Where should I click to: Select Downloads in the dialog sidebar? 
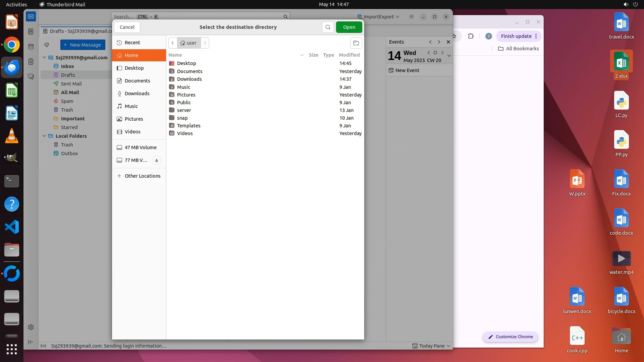pos(137,94)
